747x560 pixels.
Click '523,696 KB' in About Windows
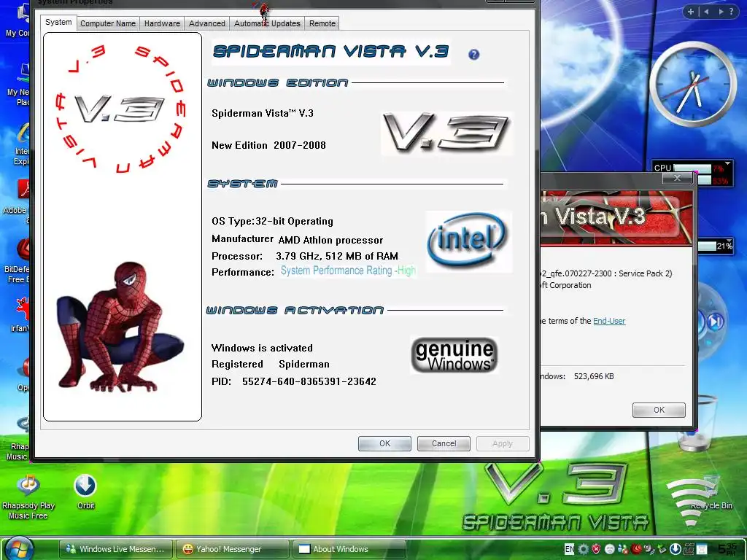[594, 376]
